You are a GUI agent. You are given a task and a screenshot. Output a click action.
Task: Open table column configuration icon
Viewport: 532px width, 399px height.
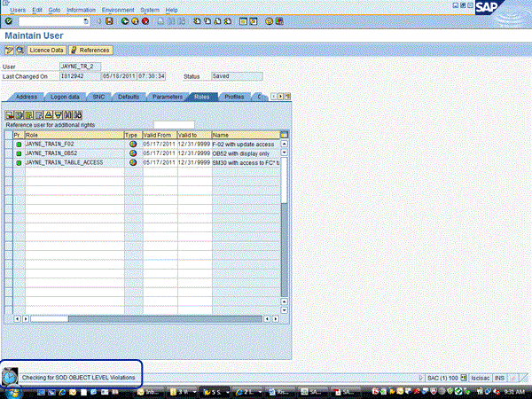(284, 135)
